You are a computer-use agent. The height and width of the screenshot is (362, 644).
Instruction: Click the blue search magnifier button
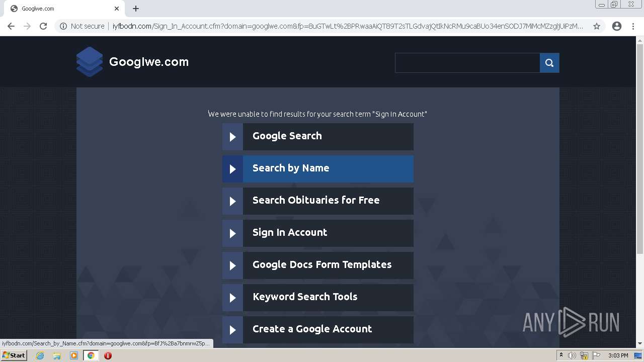tap(549, 63)
